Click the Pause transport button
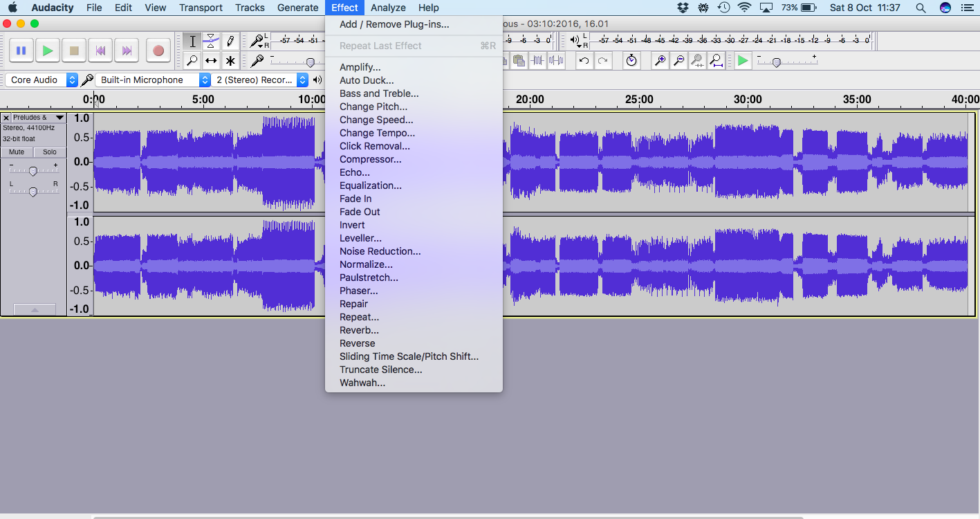 21,51
